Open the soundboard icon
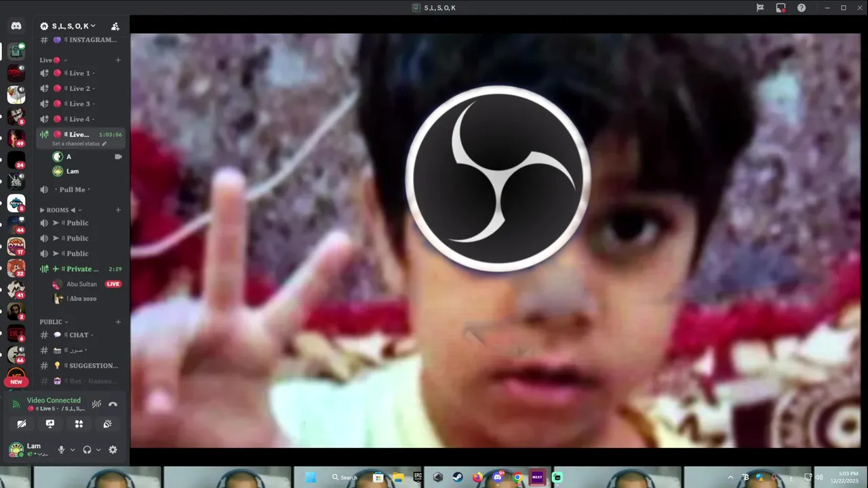This screenshot has height=488, width=868. coord(107,424)
